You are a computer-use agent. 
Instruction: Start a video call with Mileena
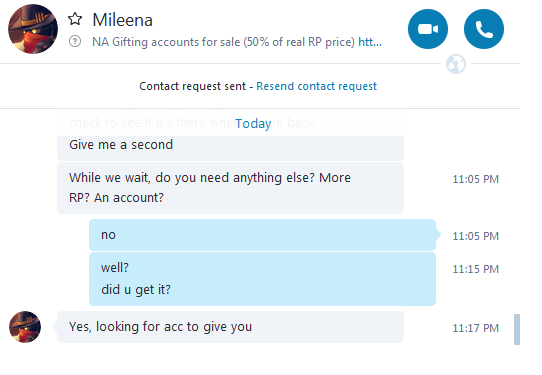(x=428, y=29)
